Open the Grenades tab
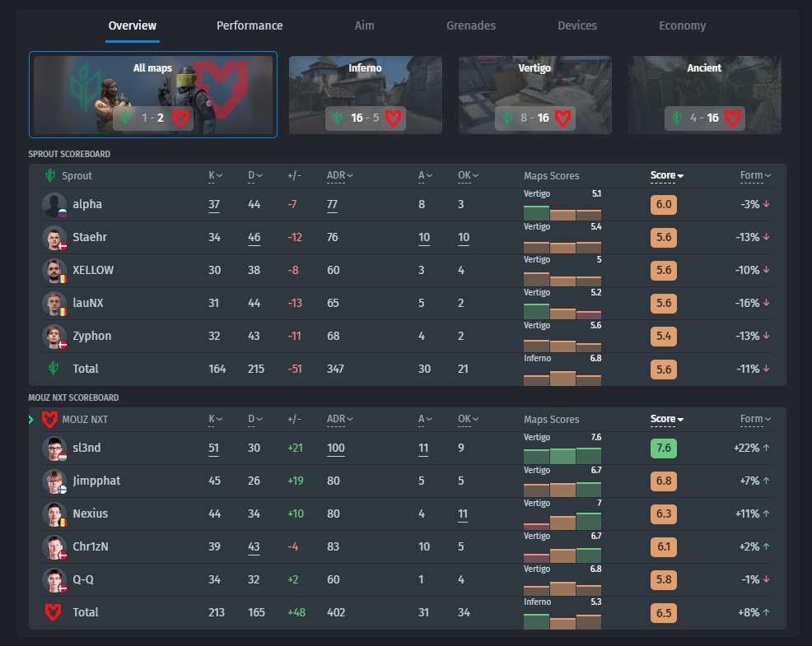The width and height of the screenshot is (812, 646). tap(471, 26)
